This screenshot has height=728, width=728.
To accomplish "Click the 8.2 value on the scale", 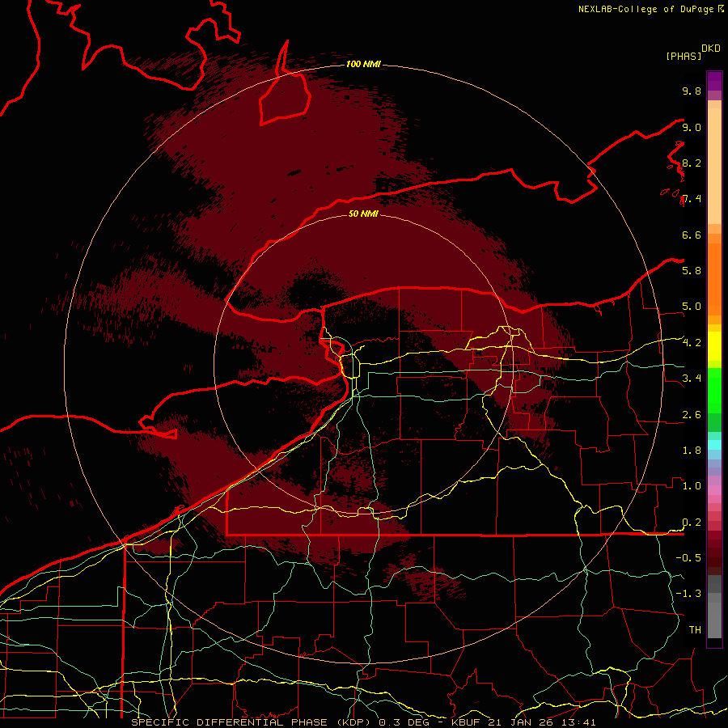I will click(x=692, y=163).
